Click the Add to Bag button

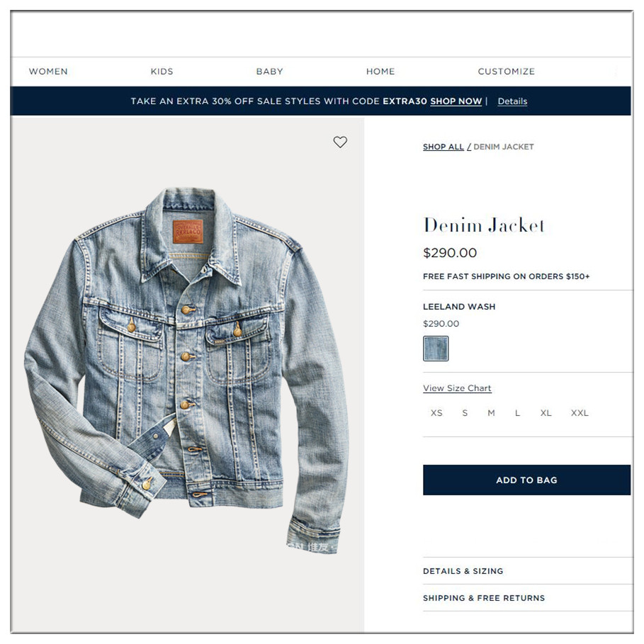tap(526, 480)
